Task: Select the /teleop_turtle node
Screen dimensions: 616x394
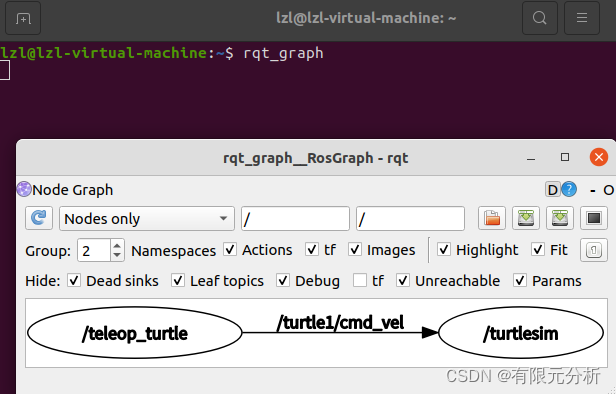Action: pyautogui.click(x=135, y=333)
